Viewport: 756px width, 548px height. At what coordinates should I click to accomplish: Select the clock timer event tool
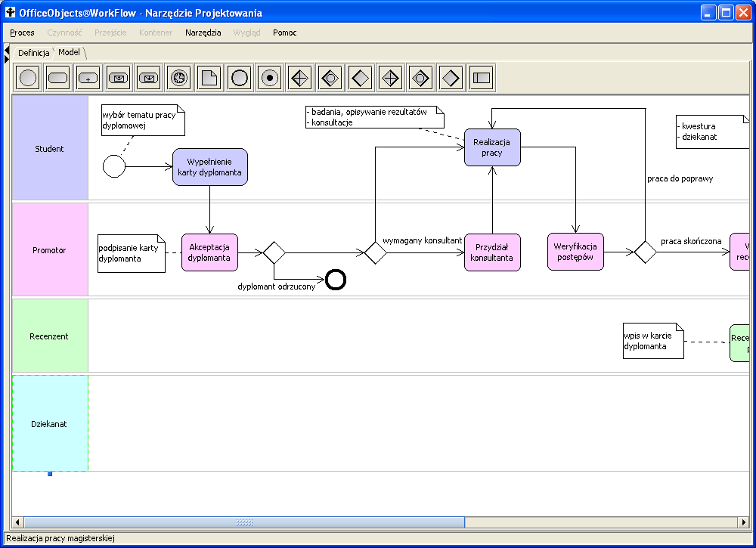point(179,78)
